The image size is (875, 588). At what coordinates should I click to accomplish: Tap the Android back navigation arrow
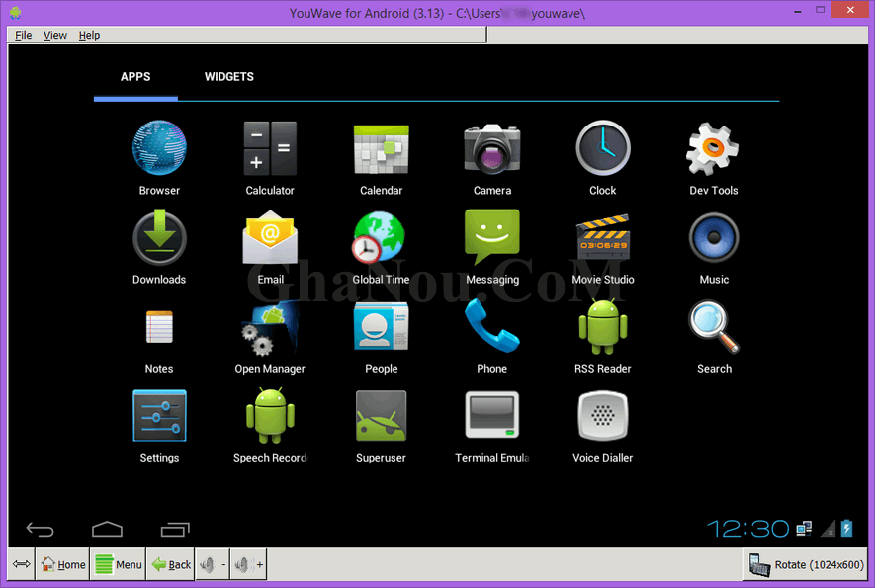tap(41, 529)
